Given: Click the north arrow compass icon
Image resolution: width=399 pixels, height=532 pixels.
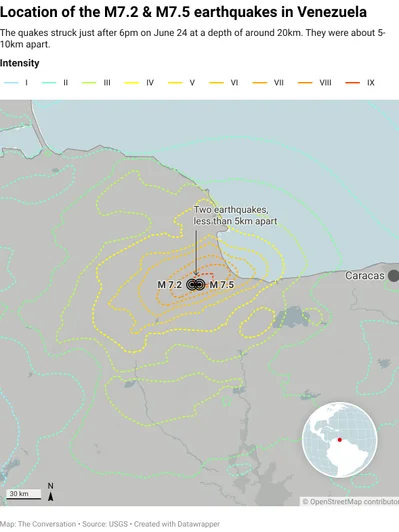Looking at the screenshot, I should coord(51,492).
